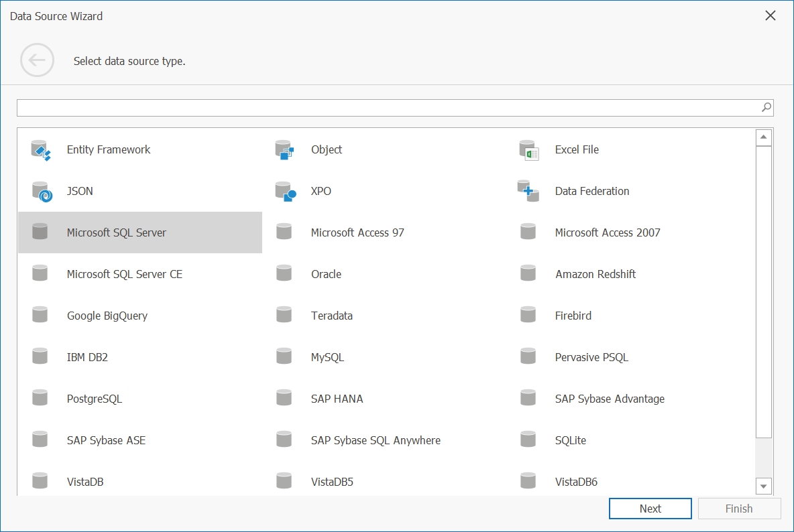Select the SAP Sybase Advantage label

pyautogui.click(x=610, y=399)
